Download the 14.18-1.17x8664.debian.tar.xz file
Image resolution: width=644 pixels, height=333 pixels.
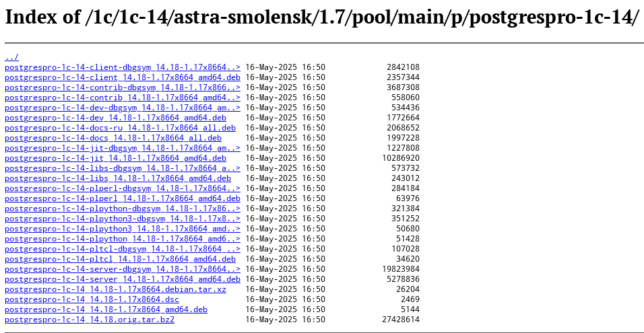(x=115, y=289)
